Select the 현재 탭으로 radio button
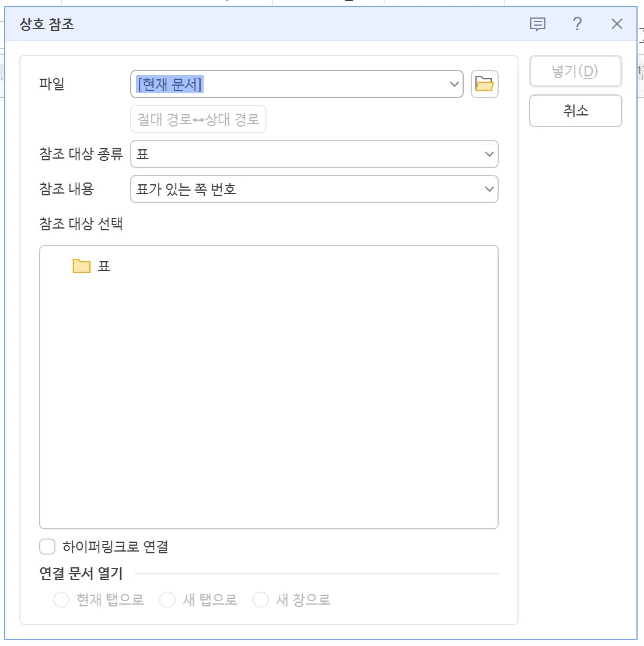The width and height of the screenshot is (644, 646). click(x=61, y=599)
